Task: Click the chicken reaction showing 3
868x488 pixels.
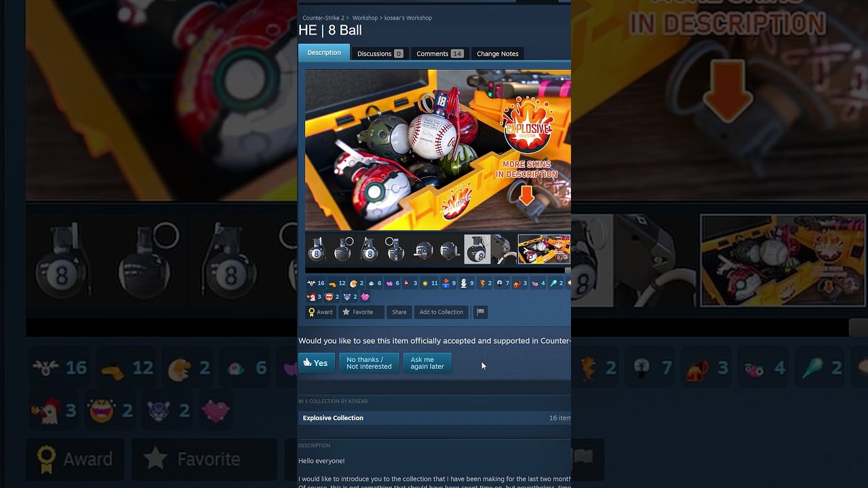Action: point(315,297)
